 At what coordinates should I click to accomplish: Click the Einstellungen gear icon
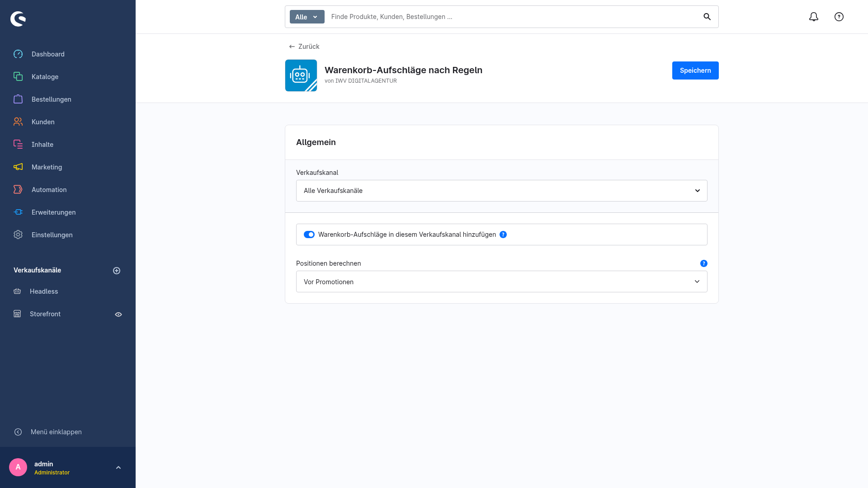click(18, 235)
